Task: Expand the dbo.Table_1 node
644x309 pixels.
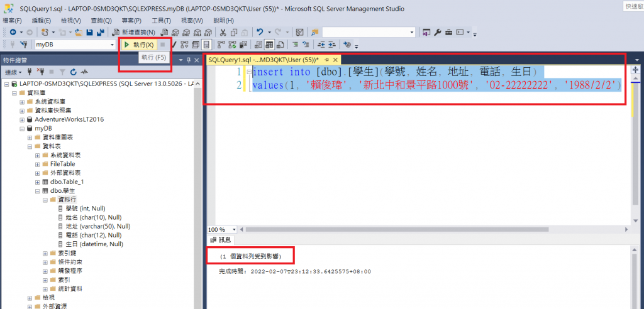Action: coord(37,182)
